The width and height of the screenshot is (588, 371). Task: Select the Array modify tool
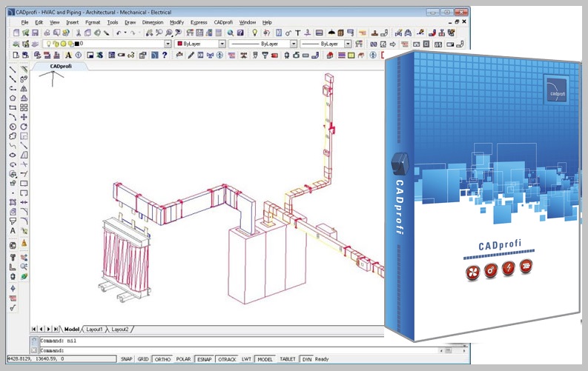point(24,108)
